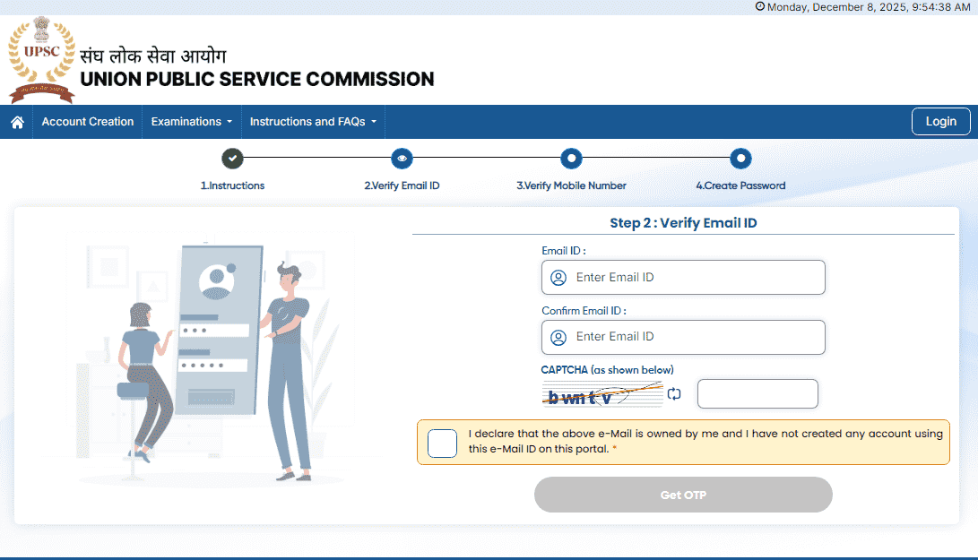The width and height of the screenshot is (978, 560).
Task: Click the onboarding illustration on the left
Action: (x=211, y=358)
